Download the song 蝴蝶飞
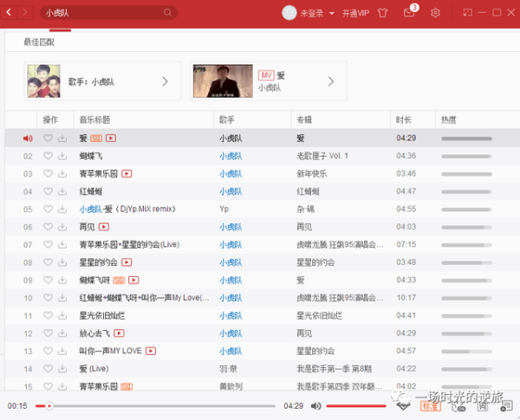 pos(62,156)
